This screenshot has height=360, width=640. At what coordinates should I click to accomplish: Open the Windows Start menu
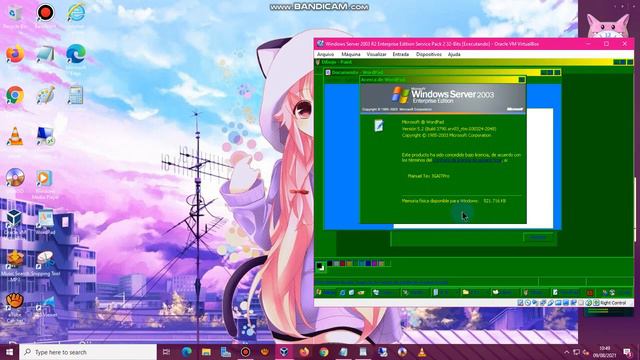(x=9, y=352)
